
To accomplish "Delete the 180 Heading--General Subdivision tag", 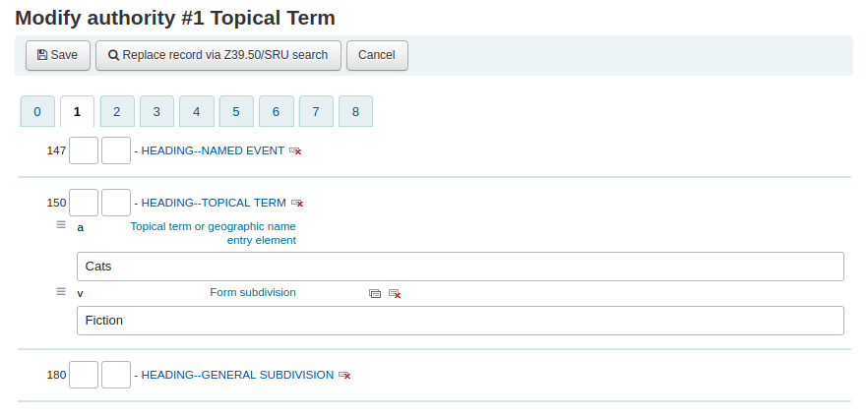I will 344,376.
